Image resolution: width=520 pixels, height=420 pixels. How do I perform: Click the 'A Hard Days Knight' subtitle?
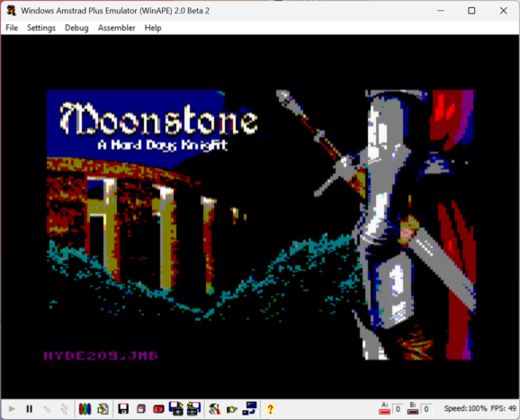163,145
